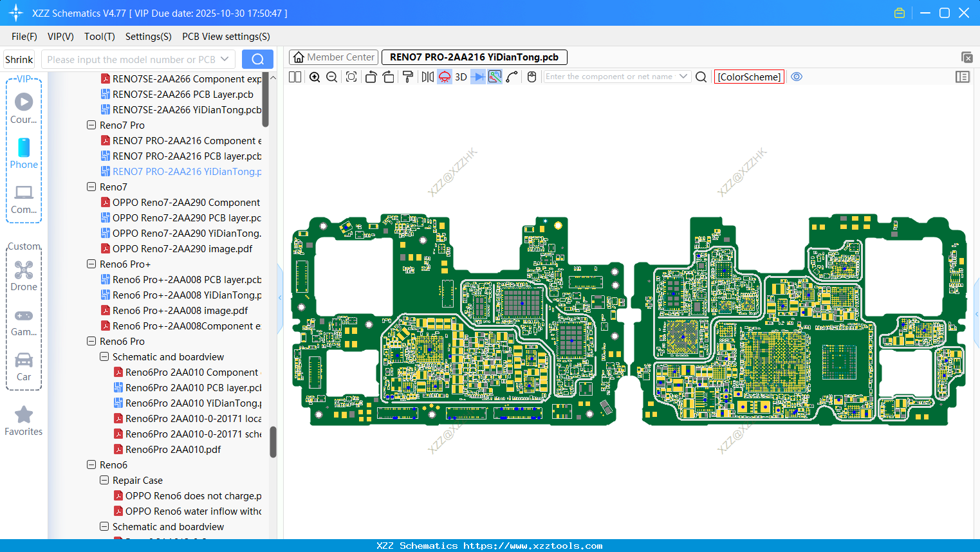980x552 pixels.
Task: Click PCB icon of Reno6Pro 2AA010 YiDianTong
Action: tap(118, 403)
